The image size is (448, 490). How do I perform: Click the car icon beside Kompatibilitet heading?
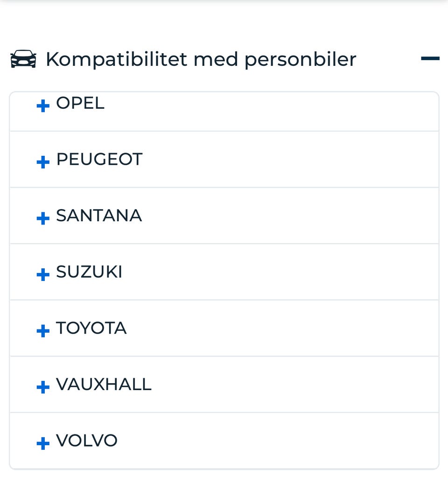coord(23,60)
